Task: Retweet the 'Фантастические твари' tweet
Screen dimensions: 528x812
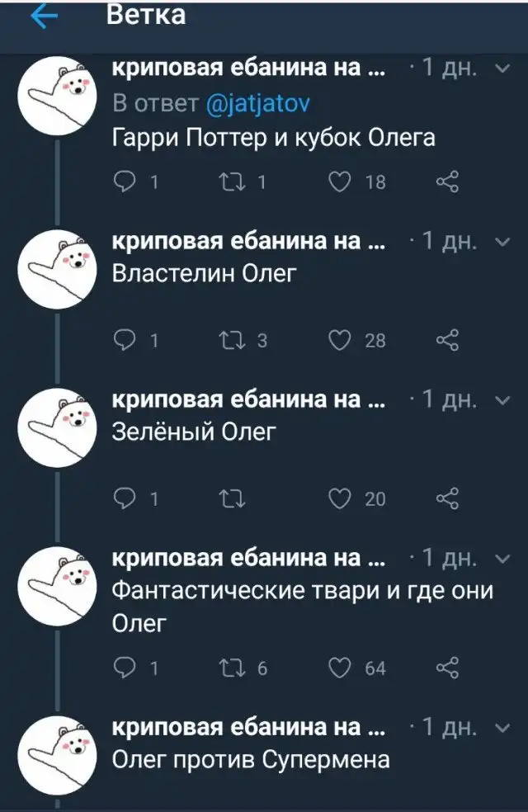Action: click(x=231, y=668)
